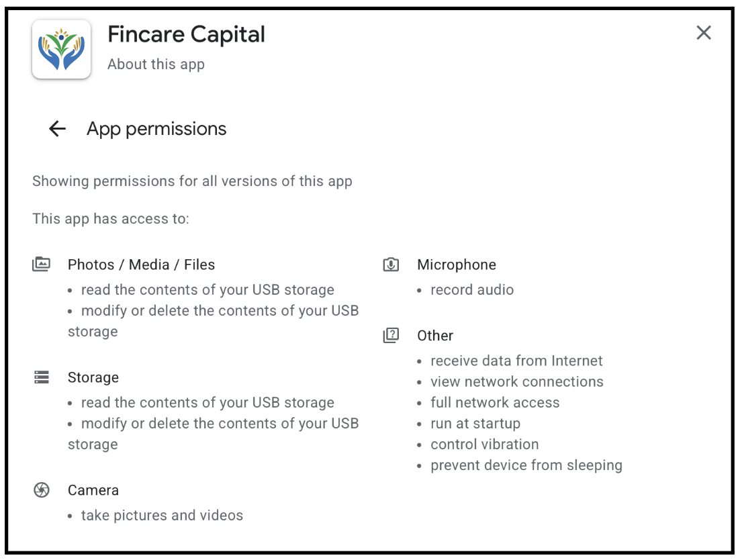740x560 pixels.
Task: Select the App permissions header text
Action: coord(156,129)
